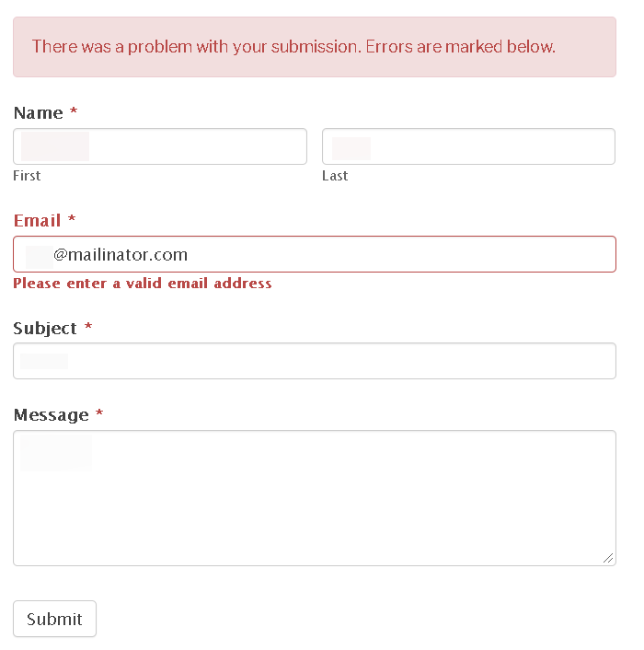644x650 pixels.
Task: Click the Email field label
Action: coord(38,221)
